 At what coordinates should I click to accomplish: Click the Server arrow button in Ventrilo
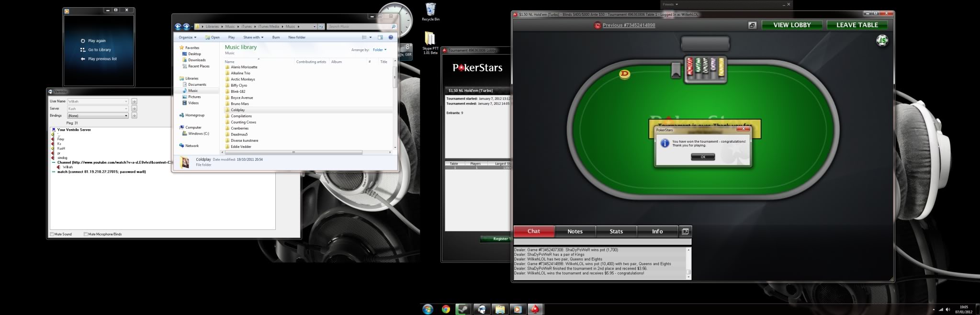click(x=134, y=109)
